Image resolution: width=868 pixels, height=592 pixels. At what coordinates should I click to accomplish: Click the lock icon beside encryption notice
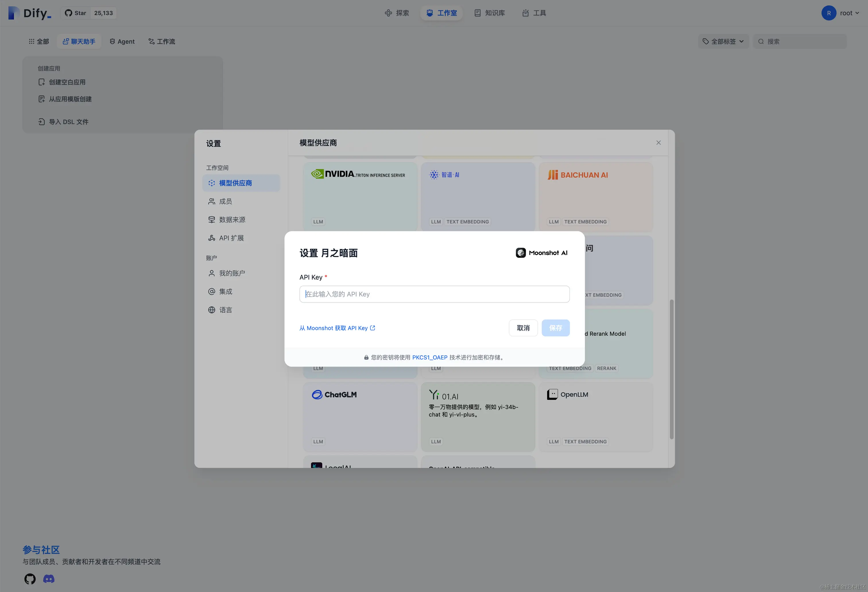366,358
